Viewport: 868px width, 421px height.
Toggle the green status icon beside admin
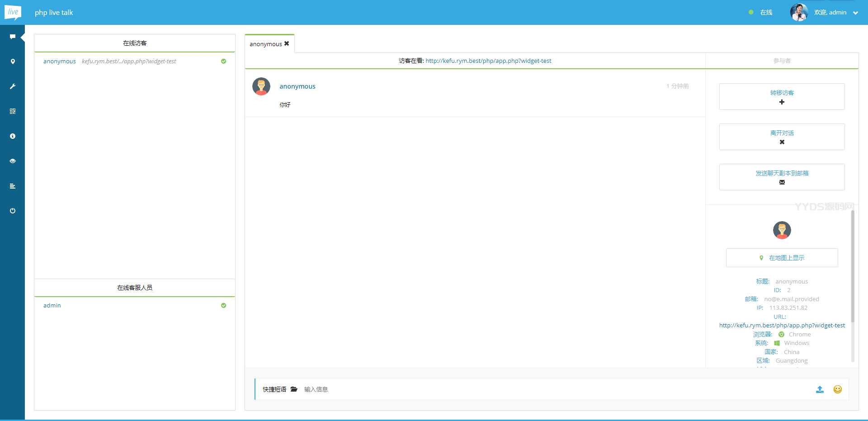coord(223,306)
